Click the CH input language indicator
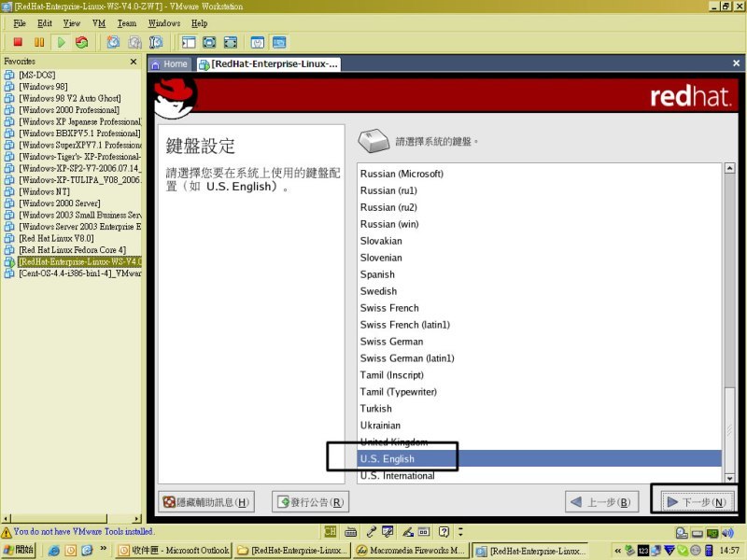 coord(330,531)
